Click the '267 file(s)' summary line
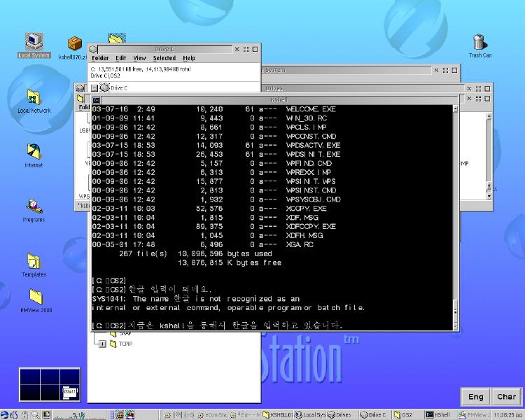 tap(195, 253)
